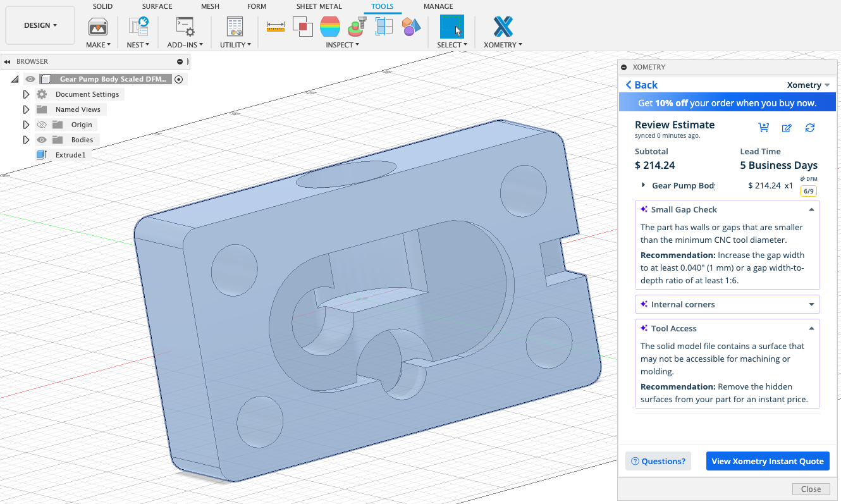The image size is (841, 504).
Task: Click the 6/9 DFM status badge
Action: pos(807,191)
